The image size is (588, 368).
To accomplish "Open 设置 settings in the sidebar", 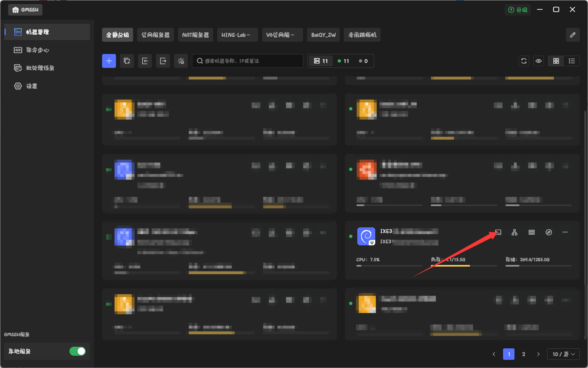I will click(x=47, y=86).
